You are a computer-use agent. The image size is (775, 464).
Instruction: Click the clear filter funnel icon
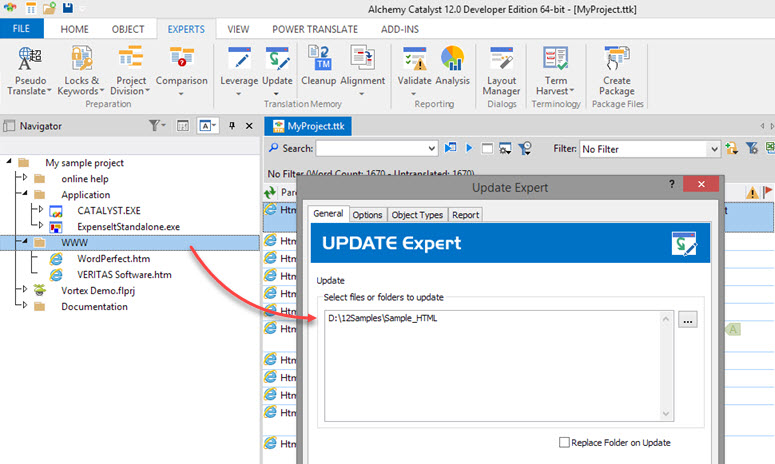(752, 148)
